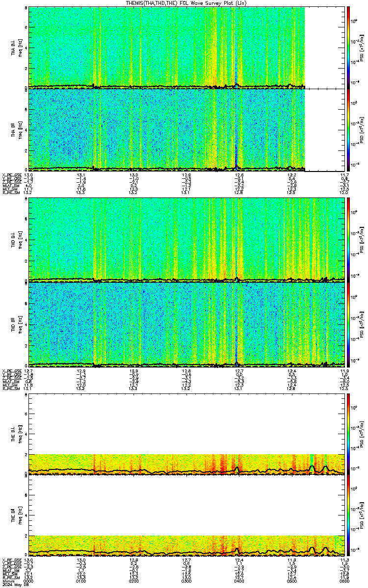Click the "hhmm" time axis label
The image size is (368, 588).
click(7, 581)
